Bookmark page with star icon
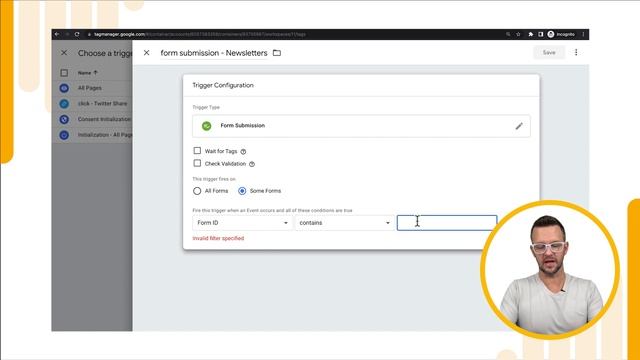Image resolution: width=640 pixels, height=360 pixels. pos(518,34)
